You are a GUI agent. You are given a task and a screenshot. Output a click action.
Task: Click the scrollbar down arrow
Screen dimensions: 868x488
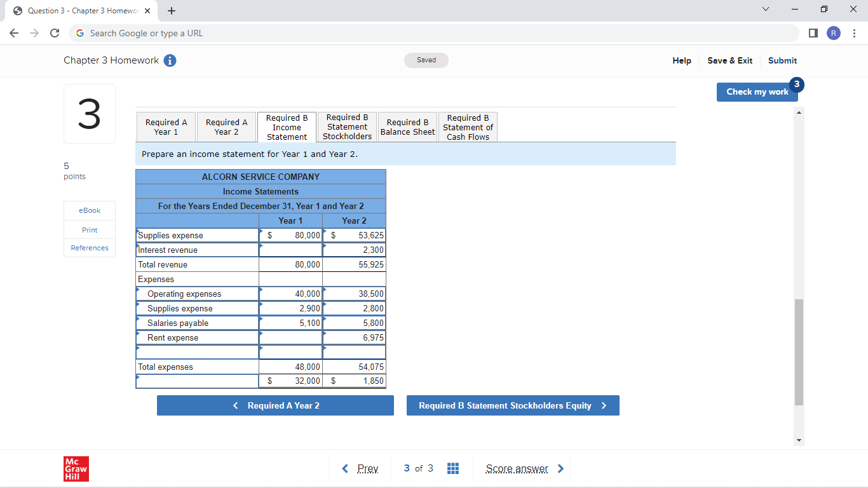click(x=799, y=440)
